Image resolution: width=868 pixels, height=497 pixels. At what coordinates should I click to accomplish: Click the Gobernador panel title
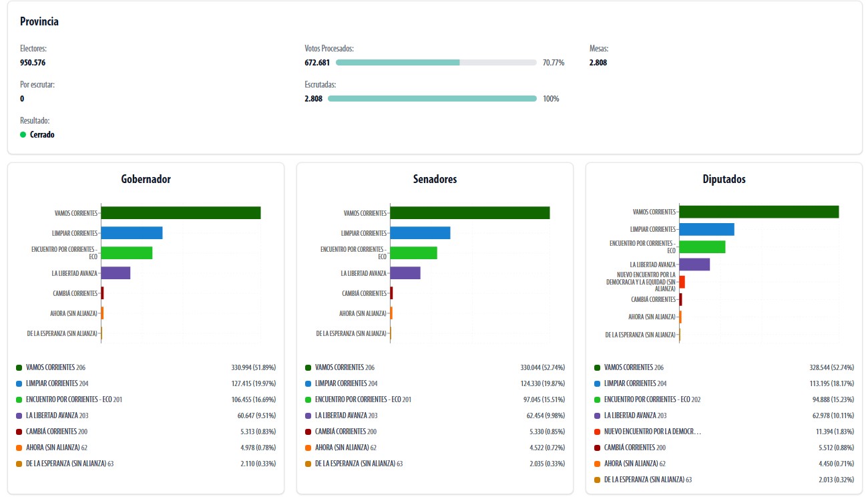pos(146,180)
